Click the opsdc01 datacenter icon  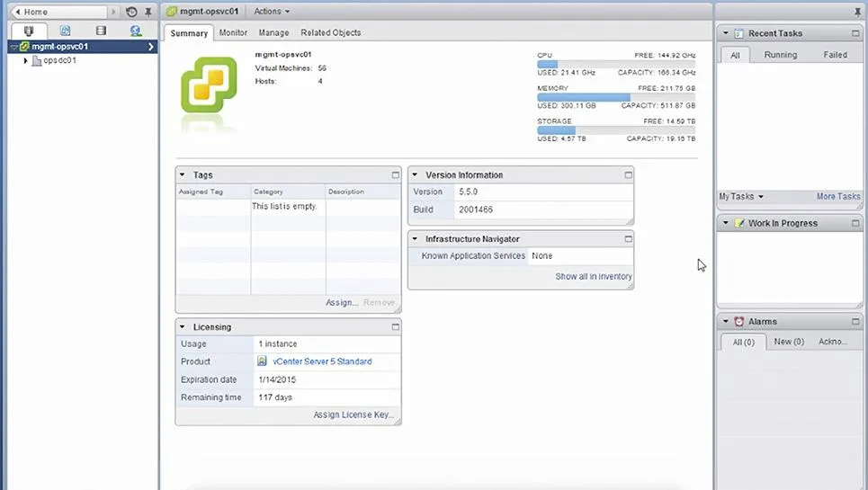[37, 60]
